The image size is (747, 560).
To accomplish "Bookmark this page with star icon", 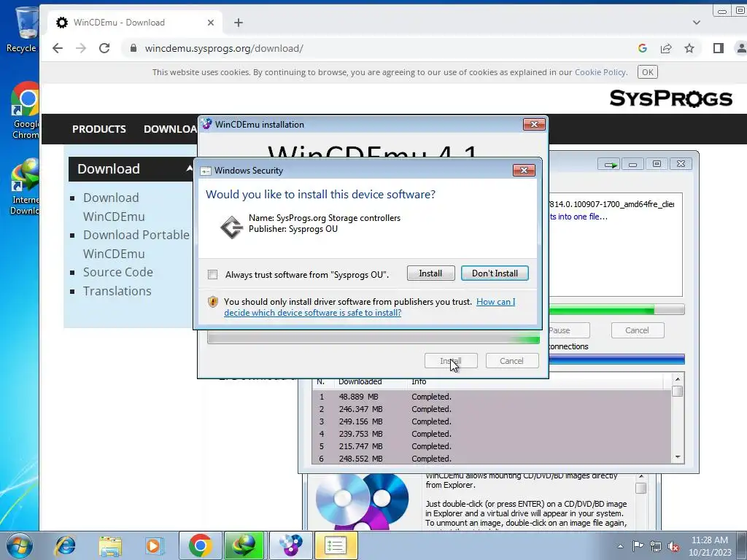I will (689, 48).
